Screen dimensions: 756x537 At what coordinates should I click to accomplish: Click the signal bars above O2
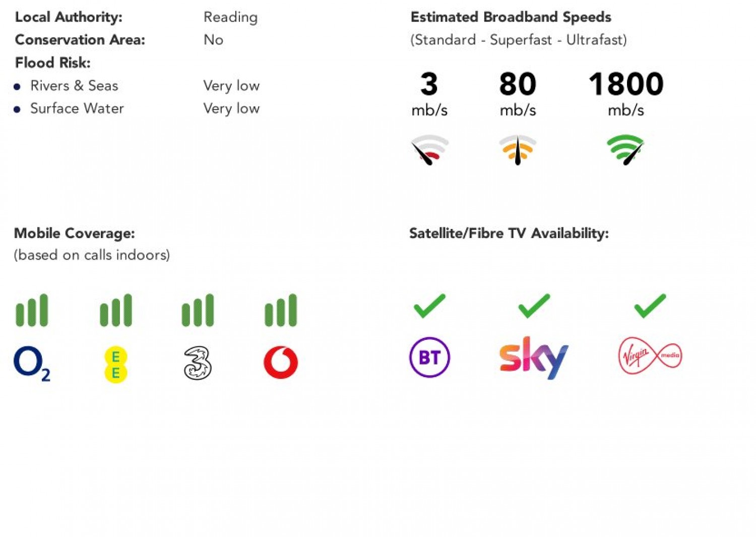32,310
